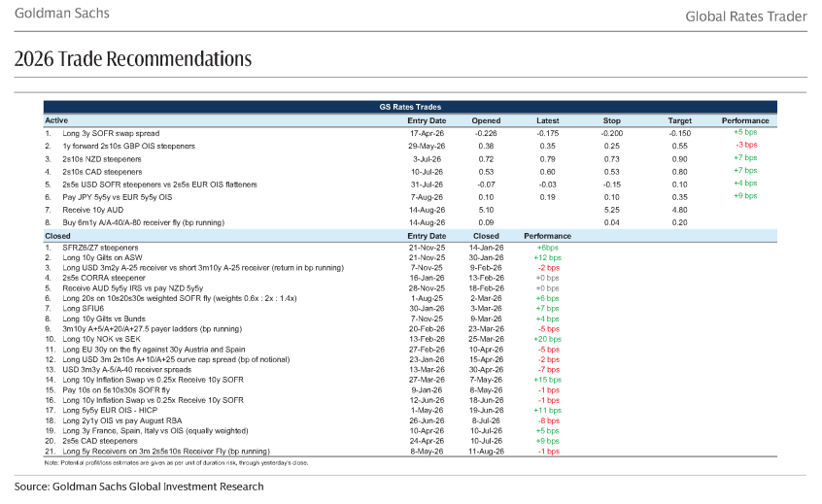Select the Long SFIU6 closed trade

click(84, 309)
